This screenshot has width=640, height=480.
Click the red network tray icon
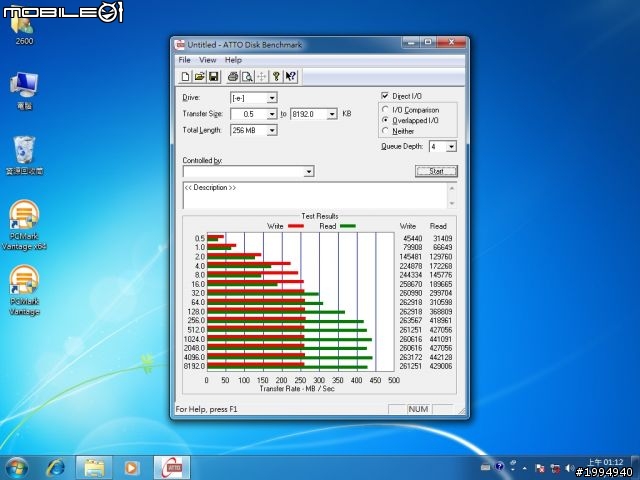pos(555,468)
